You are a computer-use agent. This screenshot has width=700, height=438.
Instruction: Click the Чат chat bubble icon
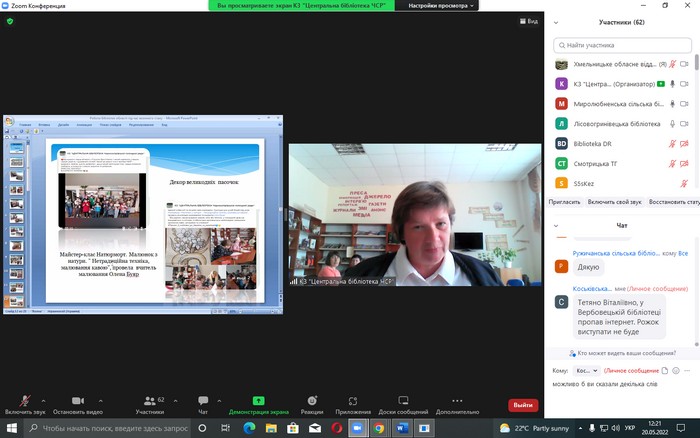(x=203, y=399)
